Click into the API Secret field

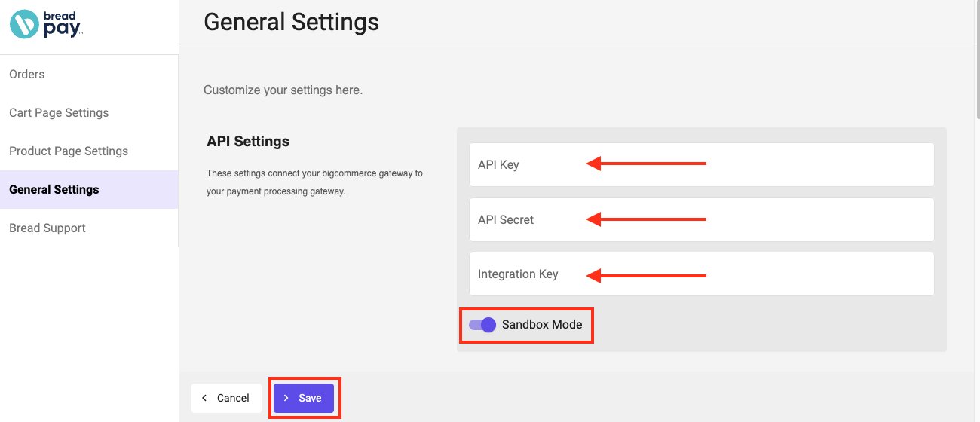coord(701,219)
